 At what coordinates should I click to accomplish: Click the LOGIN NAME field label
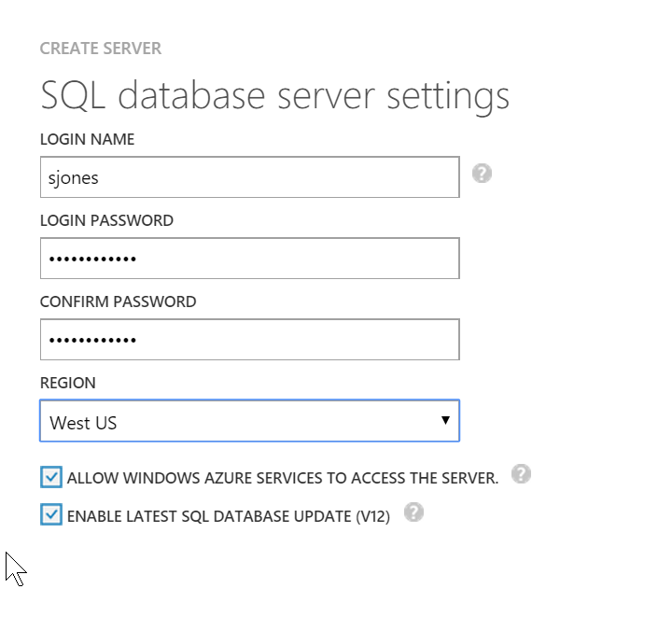click(87, 139)
